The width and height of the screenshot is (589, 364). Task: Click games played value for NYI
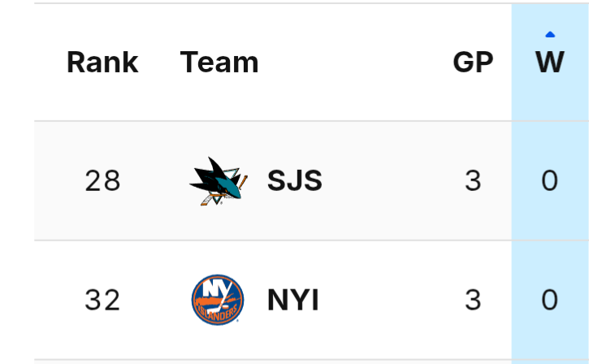pyautogui.click(x=473, y=301)
